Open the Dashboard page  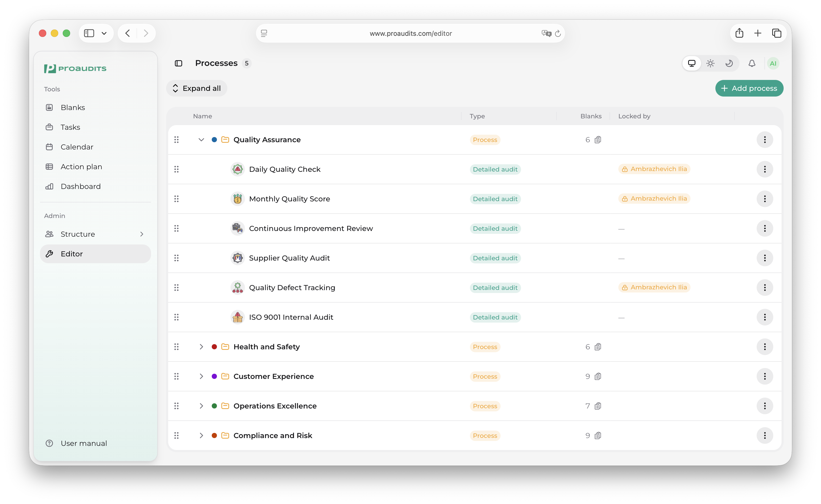(x=95, y=186)
